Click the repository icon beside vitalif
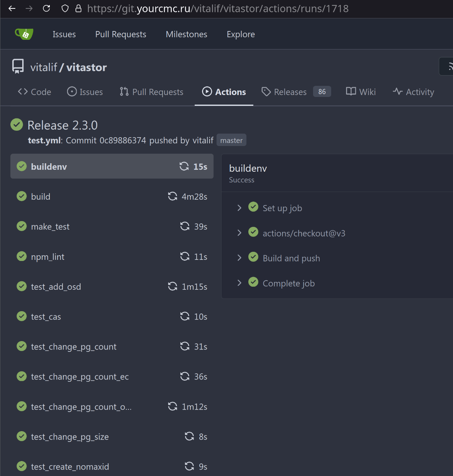453x476 pixels. point(18,66)
